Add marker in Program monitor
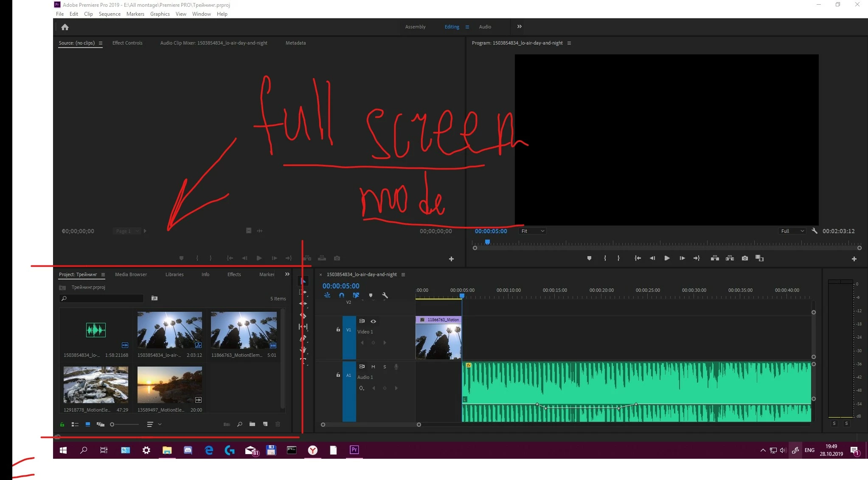Image resolution: width=868 pixels, height=480 pixels. coord(589,258)
